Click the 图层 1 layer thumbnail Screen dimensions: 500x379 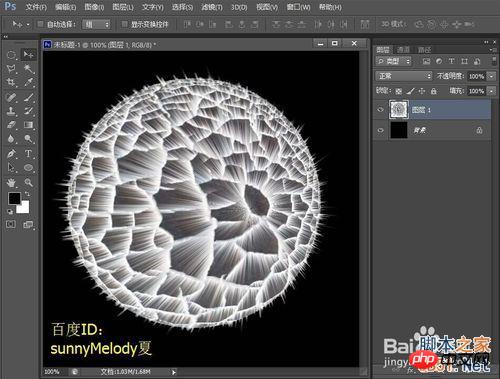click(399, 109)
